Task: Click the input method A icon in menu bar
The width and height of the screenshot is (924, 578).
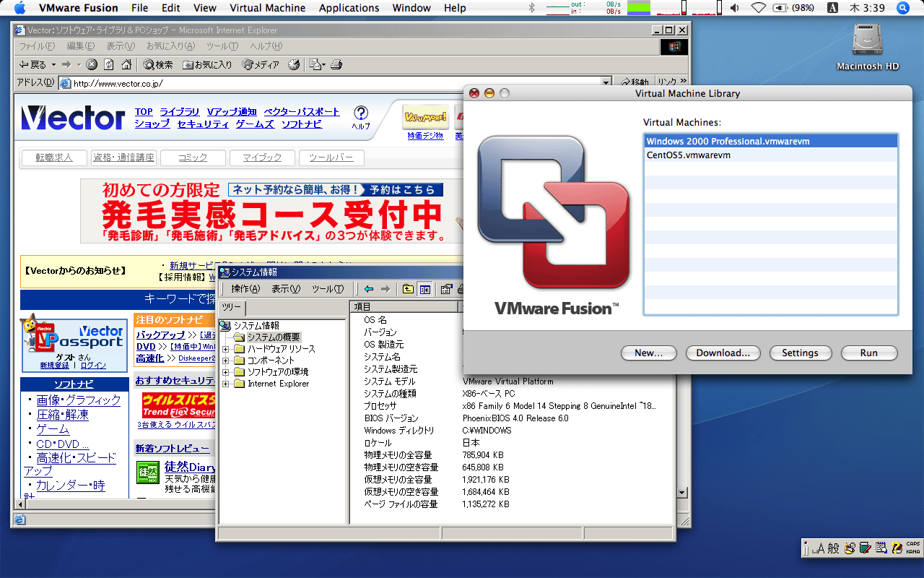Action: (832, 8)
